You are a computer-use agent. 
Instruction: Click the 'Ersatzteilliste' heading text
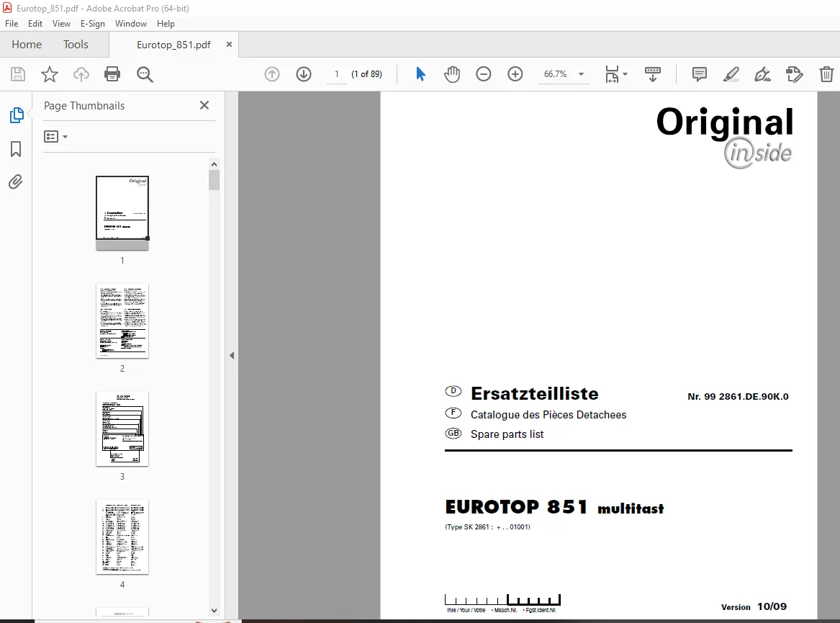(534, 393)
